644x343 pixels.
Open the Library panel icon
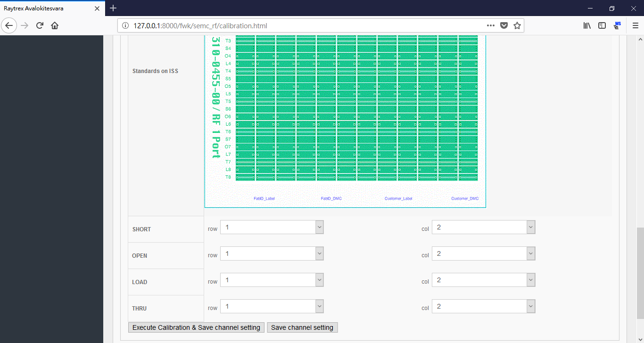(x=587, y=25)
